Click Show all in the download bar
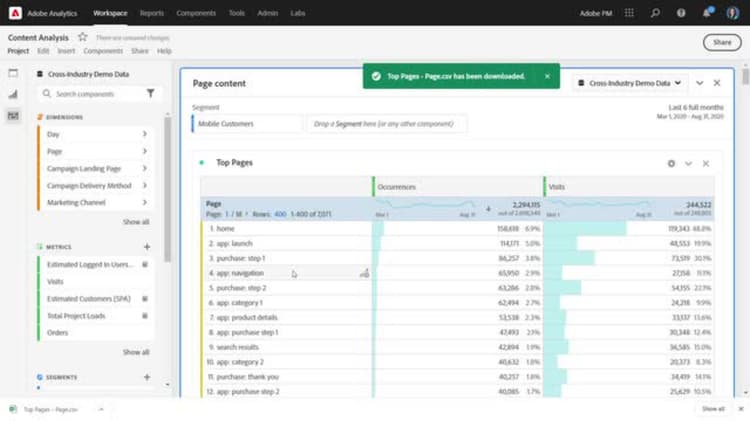This screenshot has height=421, width=750. click(x=713, y=409)
